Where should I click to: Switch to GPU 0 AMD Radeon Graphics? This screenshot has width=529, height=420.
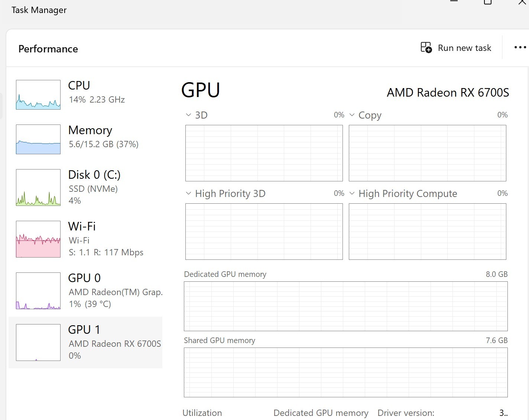pyautogui.click(x=85, y=291)
